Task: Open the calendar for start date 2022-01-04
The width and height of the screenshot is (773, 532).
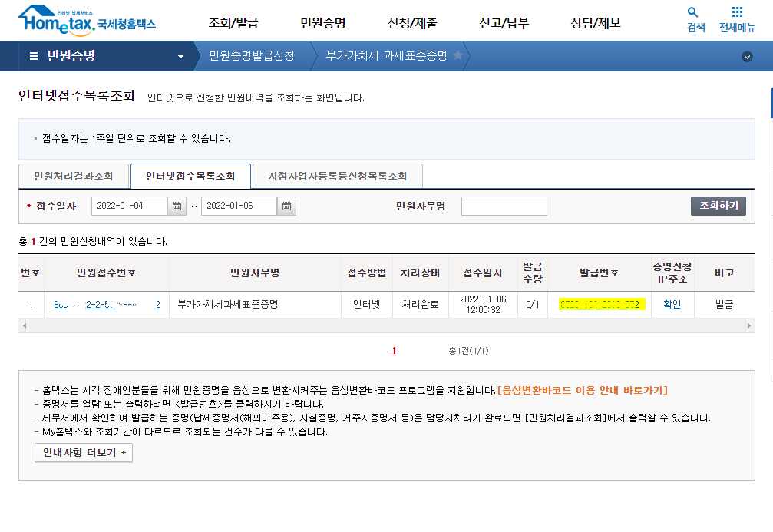Action: pyautogui.click(x=177, y=206)
